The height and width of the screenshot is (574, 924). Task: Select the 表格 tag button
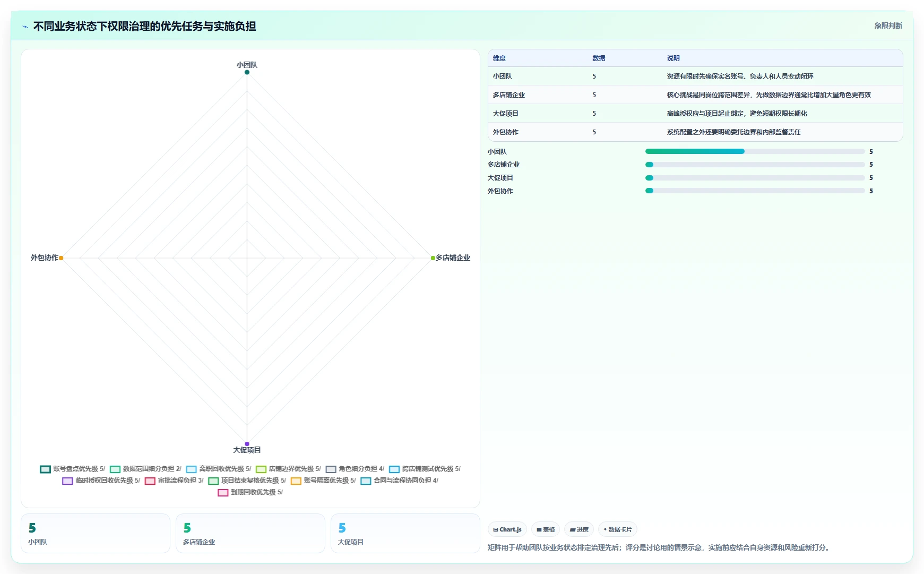(x=546, y=529)
